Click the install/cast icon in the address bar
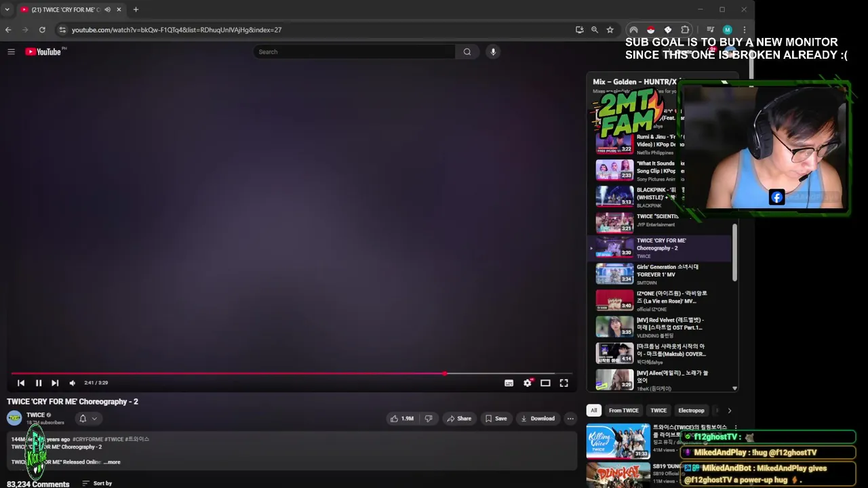This screenshot has width=868, height=488. click(579, 30)
